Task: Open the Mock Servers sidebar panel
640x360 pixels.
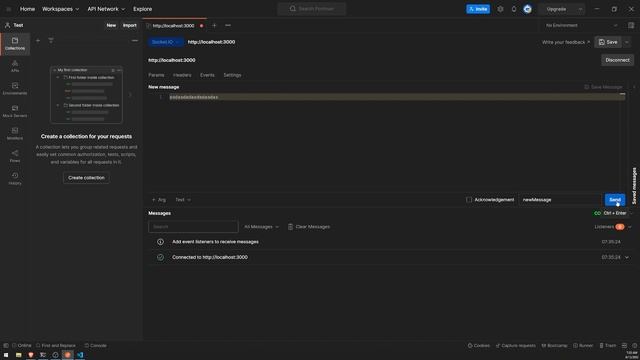Action: (x=15, y=111)
